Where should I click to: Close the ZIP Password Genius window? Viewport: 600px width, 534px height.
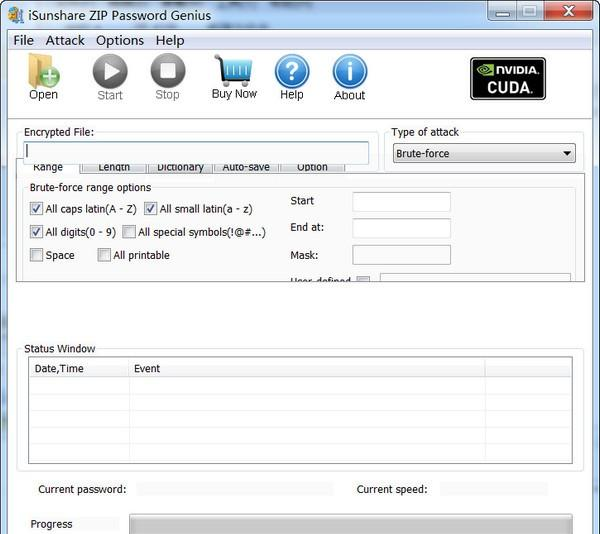(x=568, y=11)
